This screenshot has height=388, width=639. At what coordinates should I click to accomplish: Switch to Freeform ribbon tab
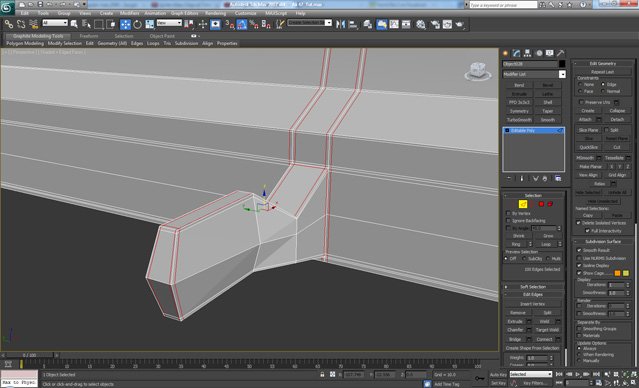[x=89, y=36]
